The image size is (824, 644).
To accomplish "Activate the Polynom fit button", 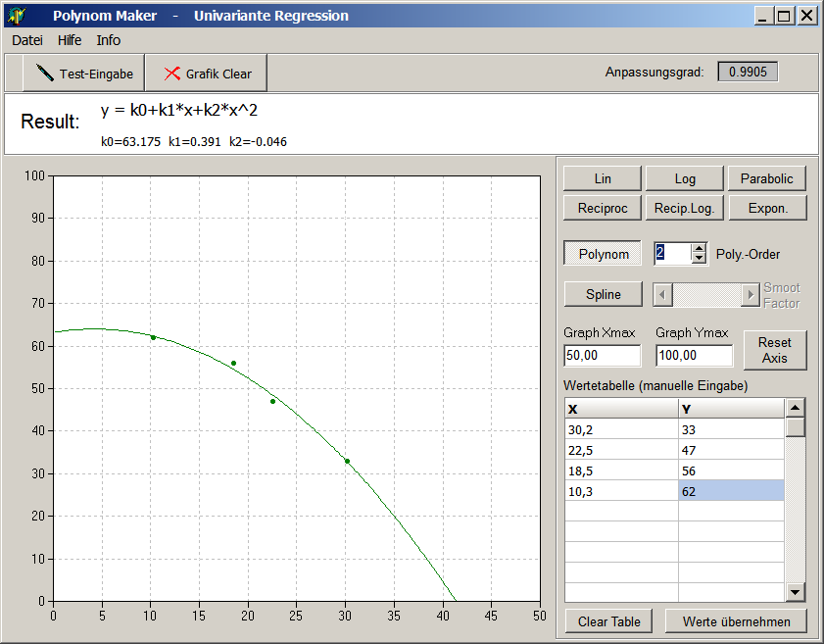I will [x=603, y=254].
